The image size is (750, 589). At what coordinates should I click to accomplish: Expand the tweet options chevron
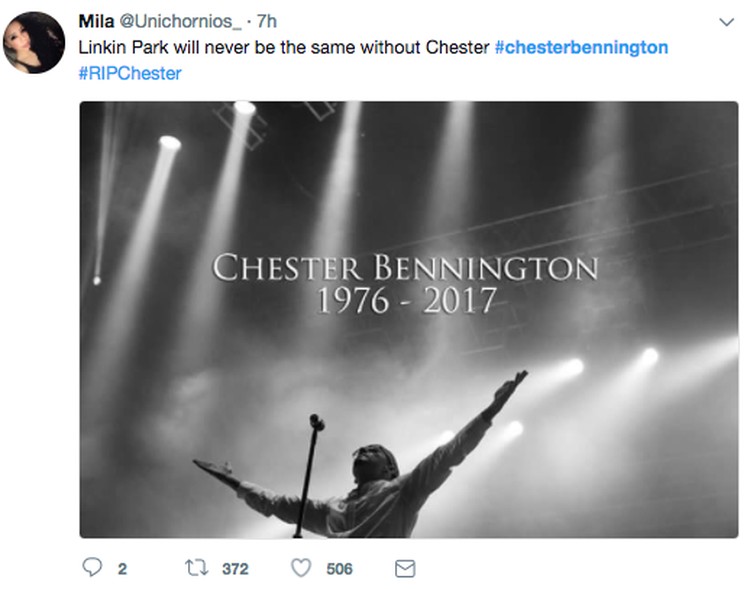point(727,22)
